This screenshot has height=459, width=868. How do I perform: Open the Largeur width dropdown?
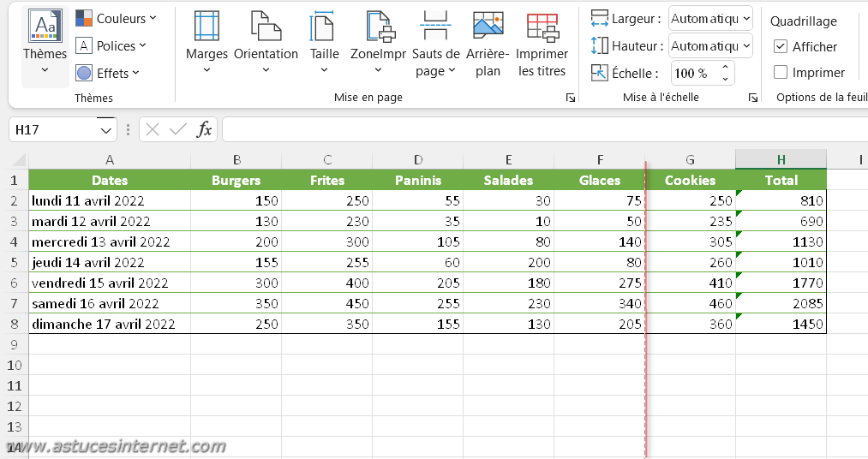point(710,18)
